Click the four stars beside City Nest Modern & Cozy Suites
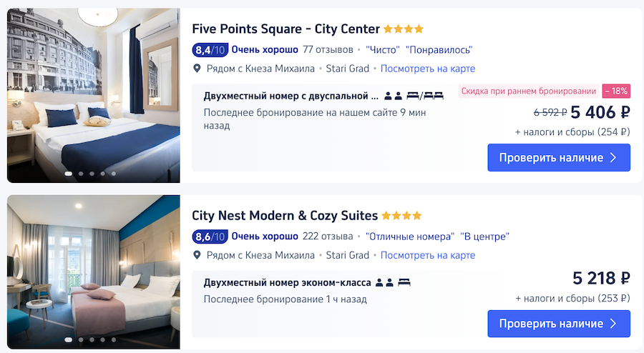644x353 pixels. [x=401, y=216]
